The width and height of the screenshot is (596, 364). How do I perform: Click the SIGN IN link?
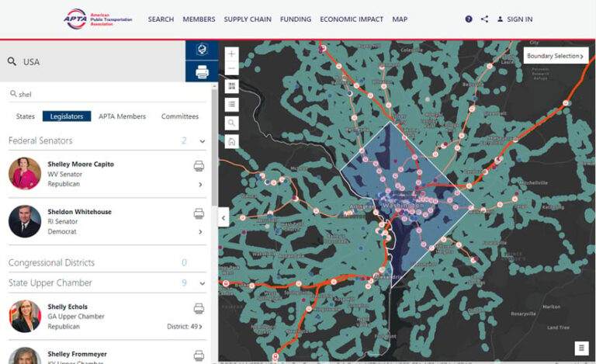[515, 19]
